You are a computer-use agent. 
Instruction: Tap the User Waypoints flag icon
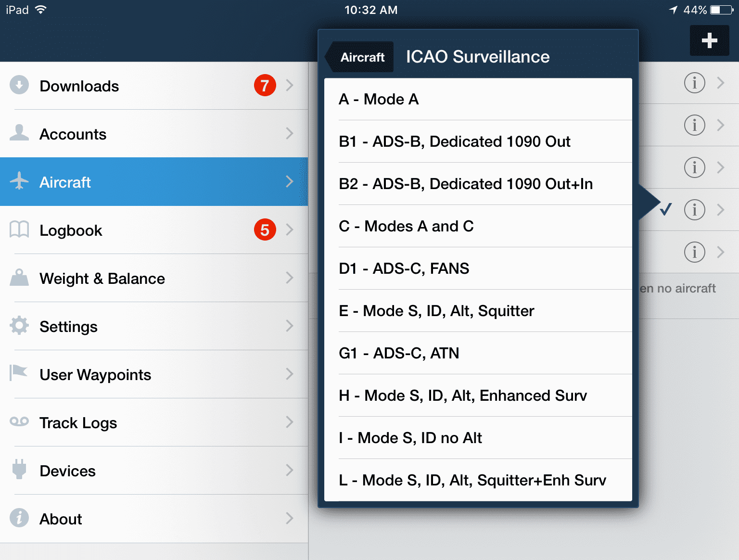(x=19, y=373)
